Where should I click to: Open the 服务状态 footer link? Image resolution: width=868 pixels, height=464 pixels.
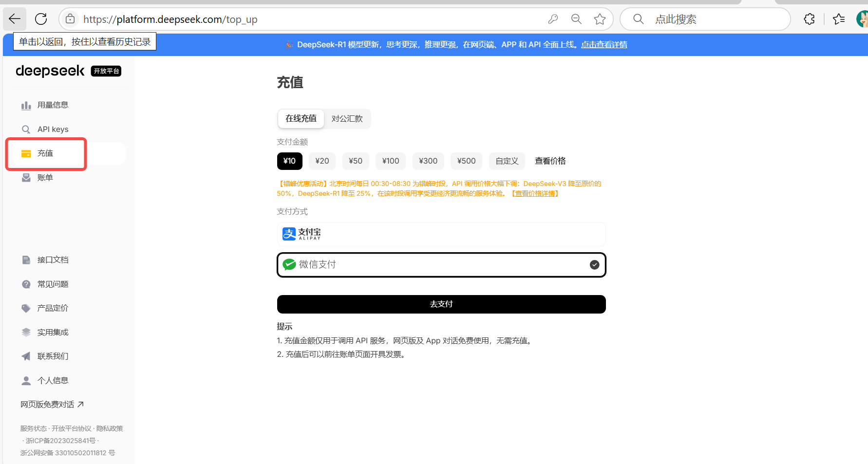tap(34, 428)
